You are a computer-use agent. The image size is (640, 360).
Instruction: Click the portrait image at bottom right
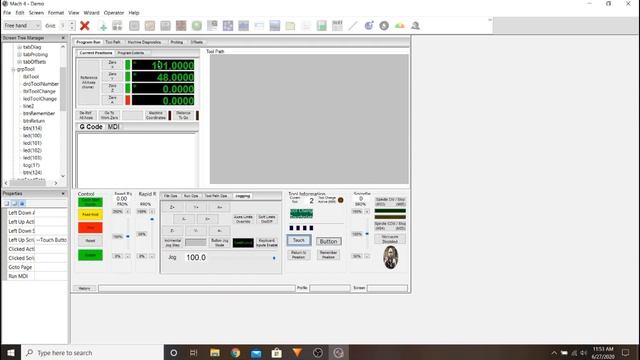391,258
